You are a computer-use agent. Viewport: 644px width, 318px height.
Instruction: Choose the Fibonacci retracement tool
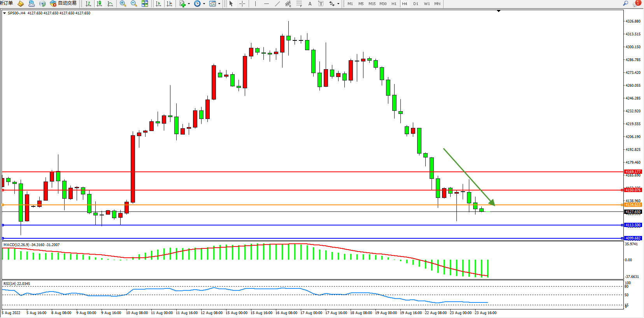(x=299, y=3)
